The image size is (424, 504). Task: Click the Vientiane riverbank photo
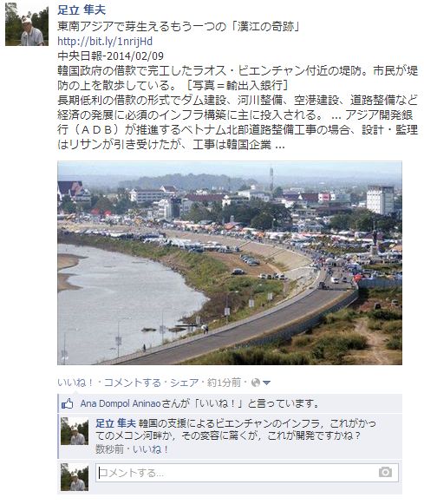(230, 263)
